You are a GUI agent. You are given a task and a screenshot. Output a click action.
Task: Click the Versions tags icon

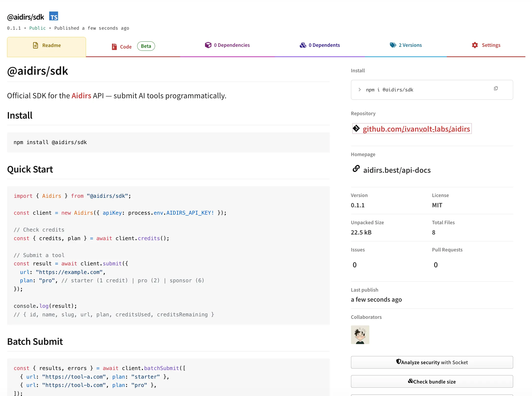point(393,45)
